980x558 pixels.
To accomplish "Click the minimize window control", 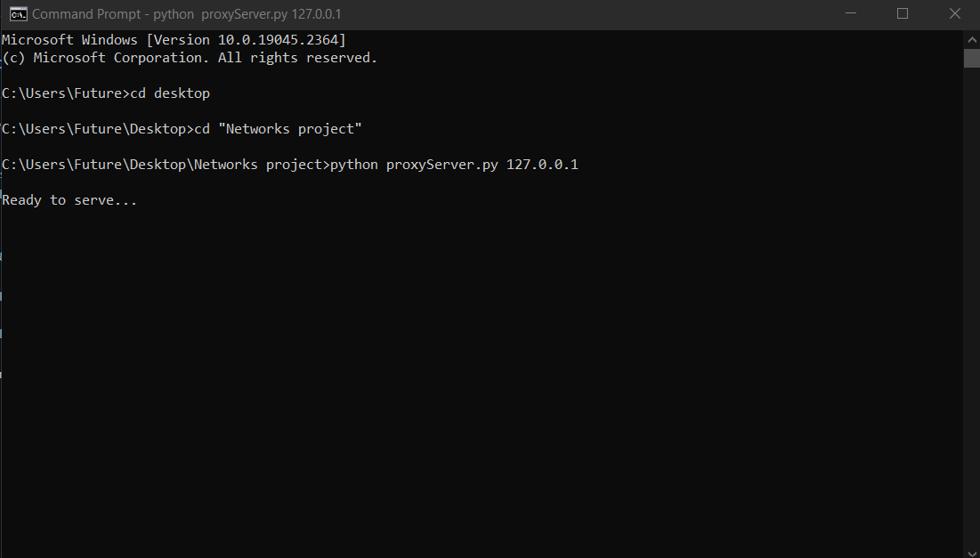I will 850,13.
